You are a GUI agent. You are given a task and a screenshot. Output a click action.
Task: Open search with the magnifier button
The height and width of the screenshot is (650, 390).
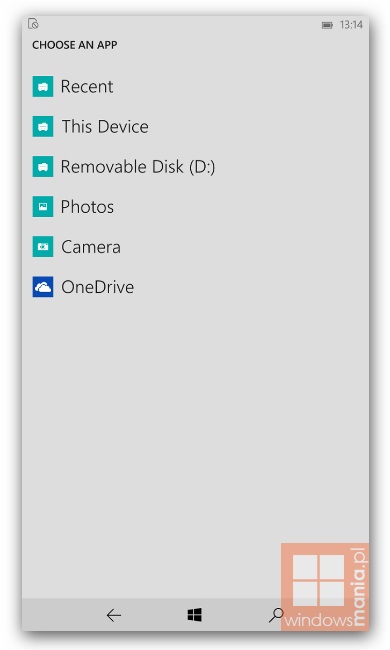point(276,615)
